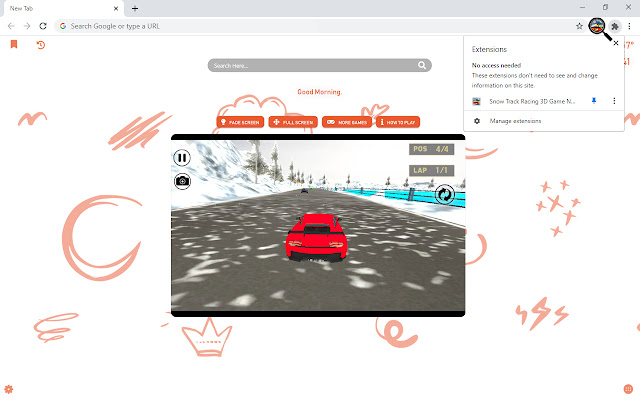Click the Chrome address bar
This screenshot has height=400, width=640.
[x=318, y=26]
